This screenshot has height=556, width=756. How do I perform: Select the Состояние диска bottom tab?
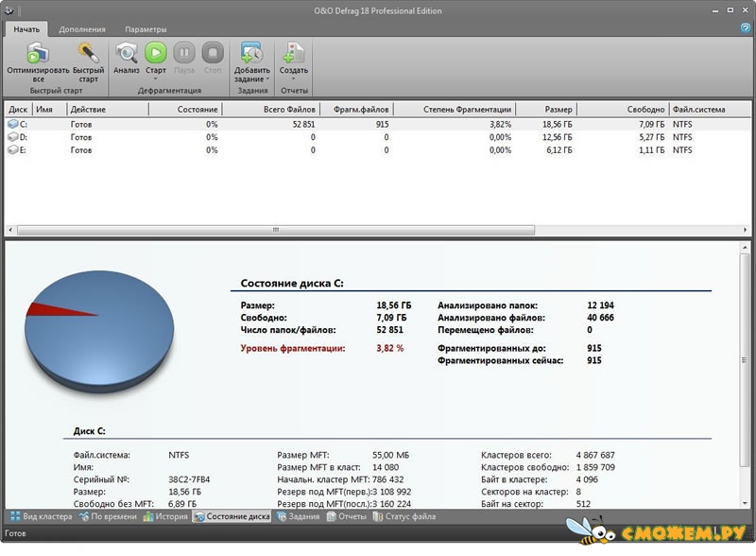point(232,516)
